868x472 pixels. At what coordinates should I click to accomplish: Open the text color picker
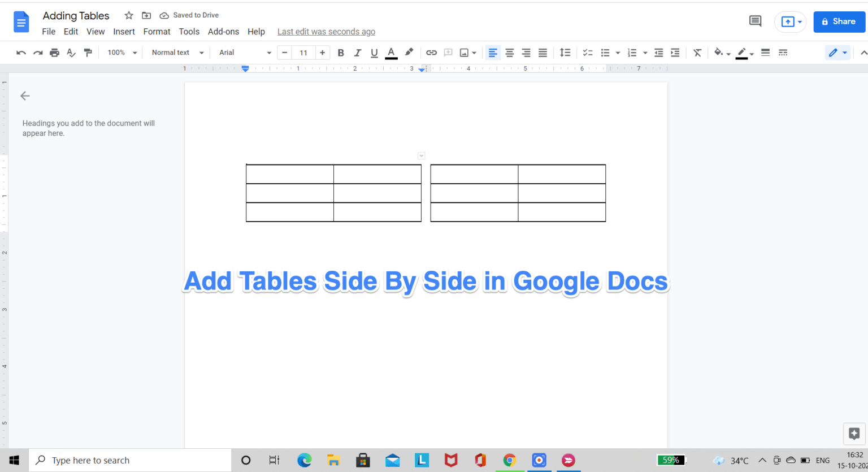click(x=391, y=52)
